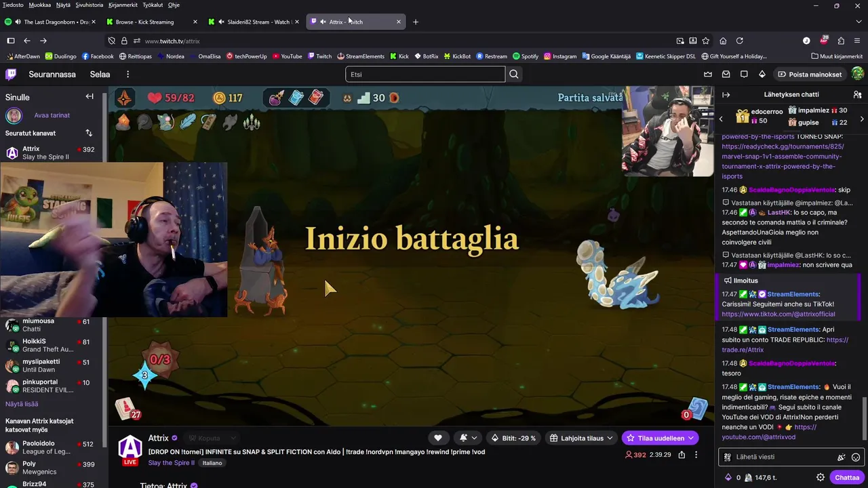
Task: Send message with the Chattaa button
Action: click(847, 477)
